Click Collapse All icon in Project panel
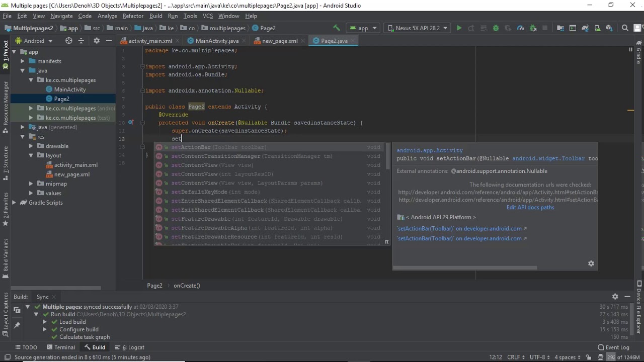The height and width of the screenshot is (362, 644). point(81,41)
